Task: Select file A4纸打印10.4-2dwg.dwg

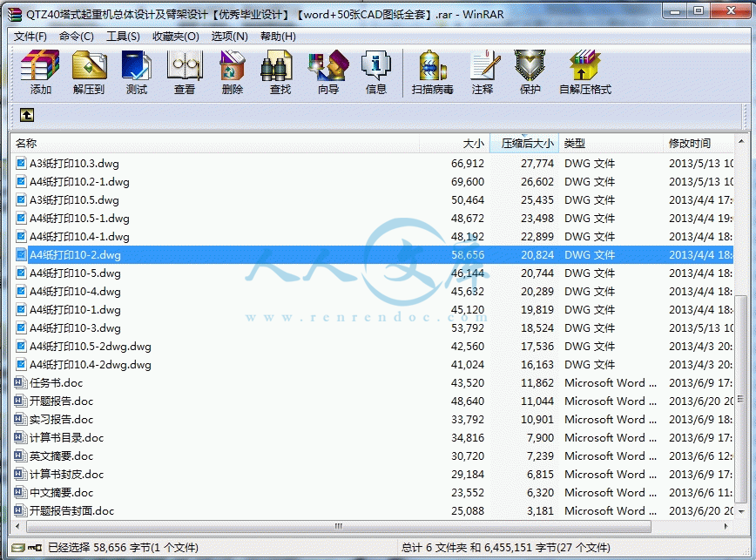Action: coord(91,365)
